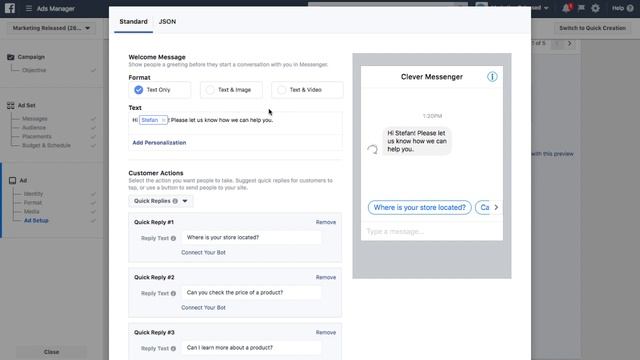Open Media in Ad section
Image resolution: width=640 pixels, height=360 pixels.
click(x=31, y=211)
